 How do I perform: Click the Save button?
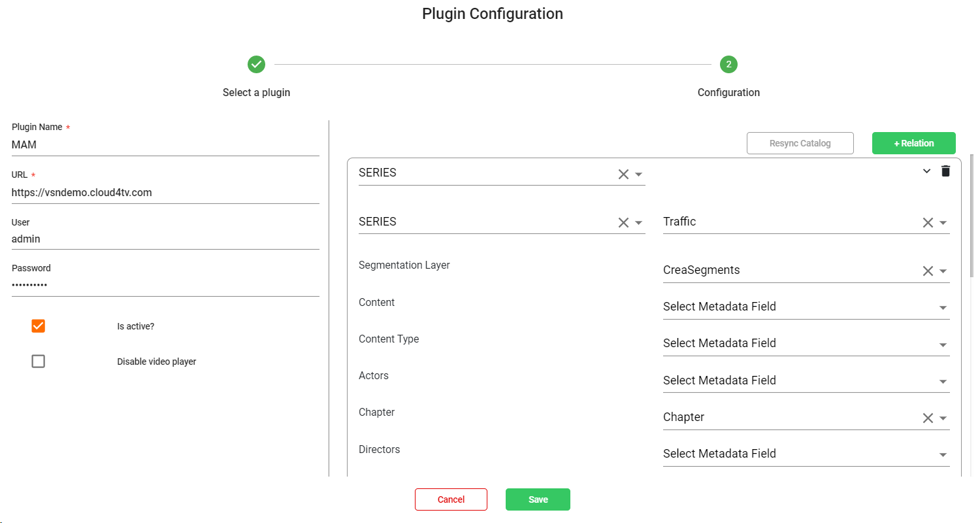538,499
